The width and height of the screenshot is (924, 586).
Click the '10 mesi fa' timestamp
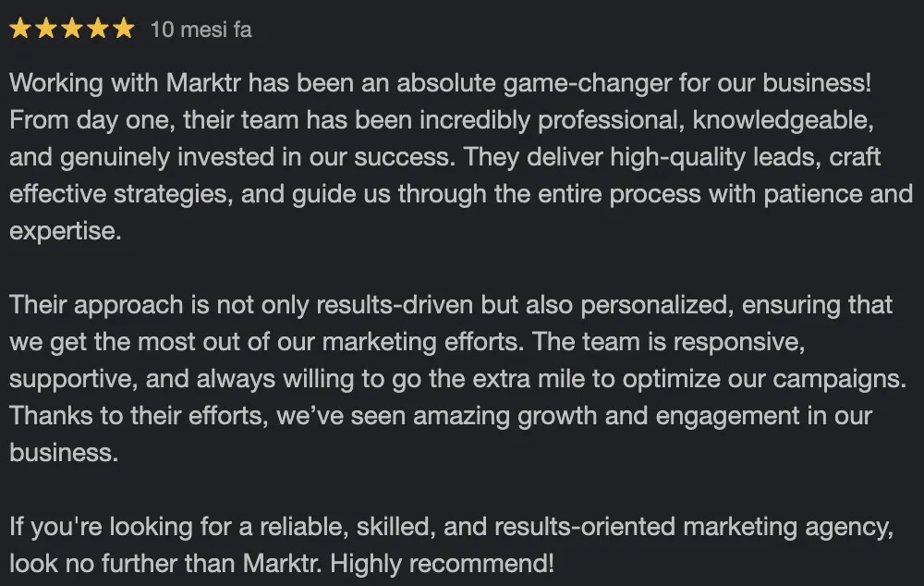click(201, 30)
